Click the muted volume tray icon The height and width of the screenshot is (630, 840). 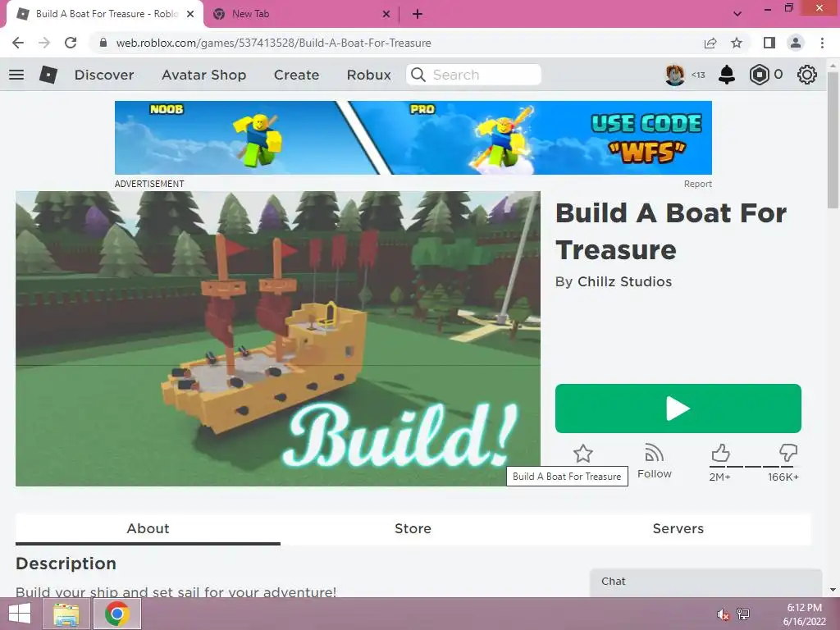point(723,614)
